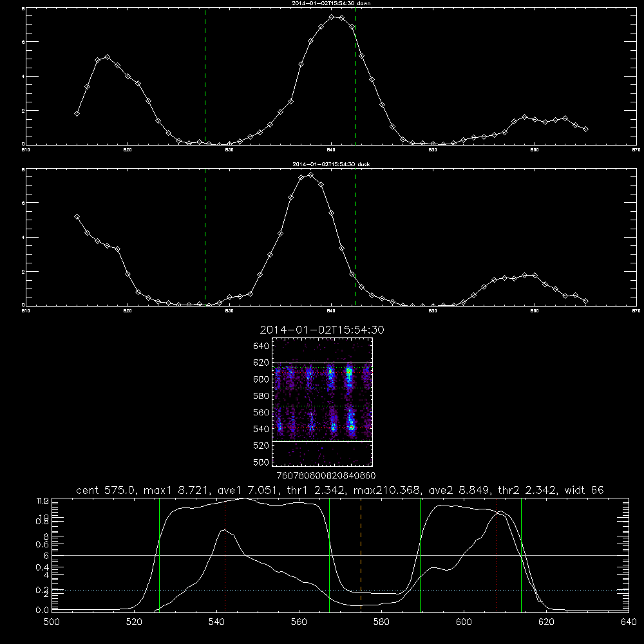Click the highest data point of the dawn curve

pos(332,17)
